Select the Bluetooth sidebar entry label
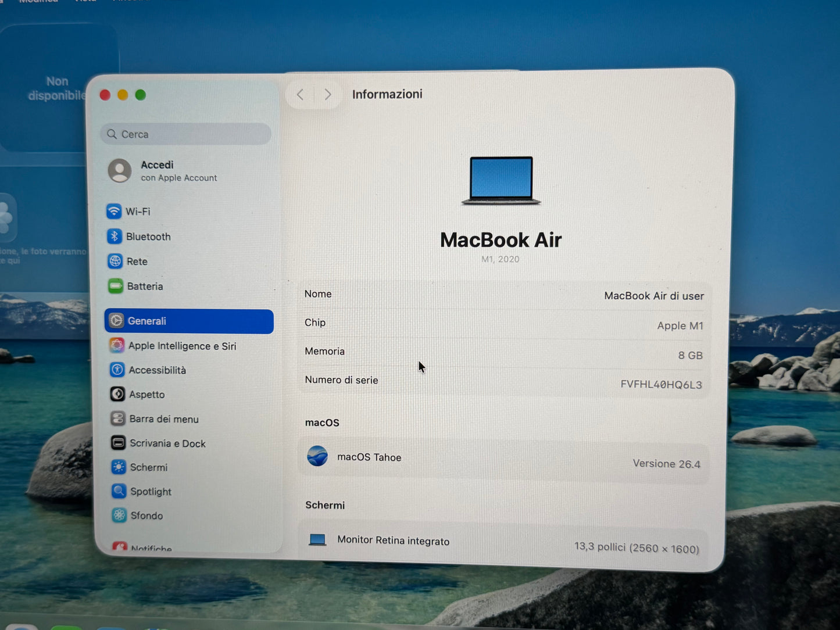The height and width of the screenshot is (630, 840). point(148,237)
